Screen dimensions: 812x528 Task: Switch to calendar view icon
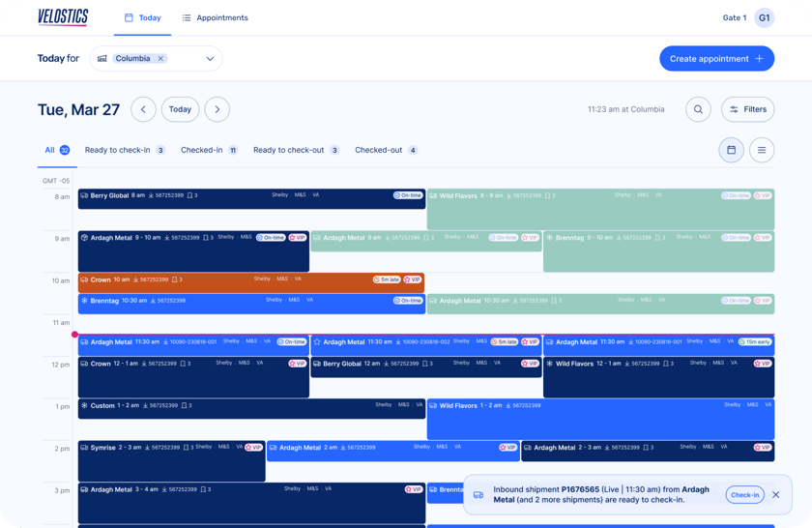point(731,150)
